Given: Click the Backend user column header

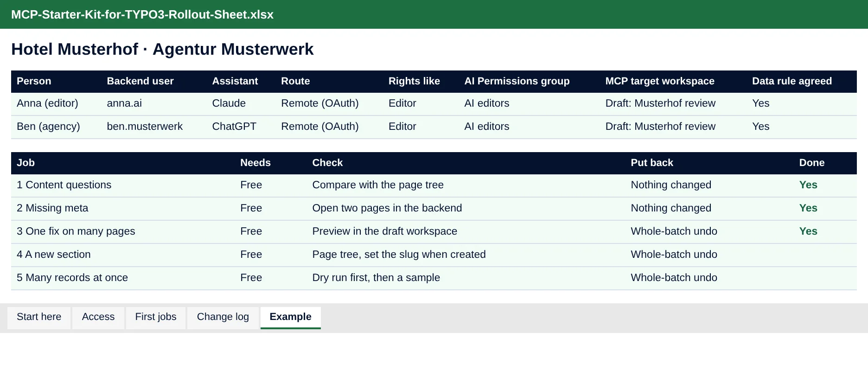Looking at the screenshot, I should point(140,81).
